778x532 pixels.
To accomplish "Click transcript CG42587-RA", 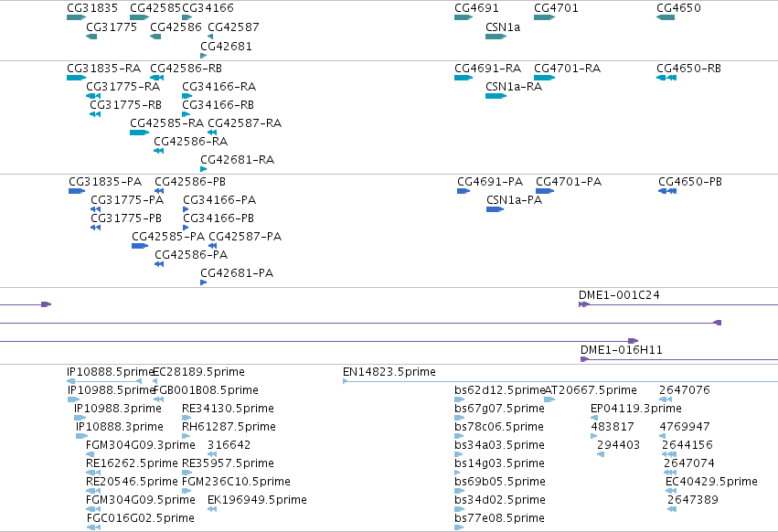I will [x=245, y=123].
